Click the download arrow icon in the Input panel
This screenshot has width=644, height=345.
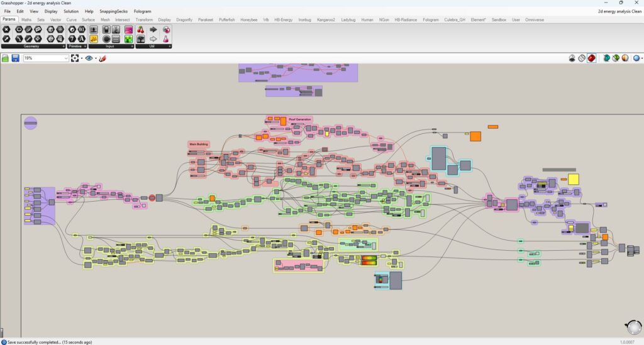(94, 30)
